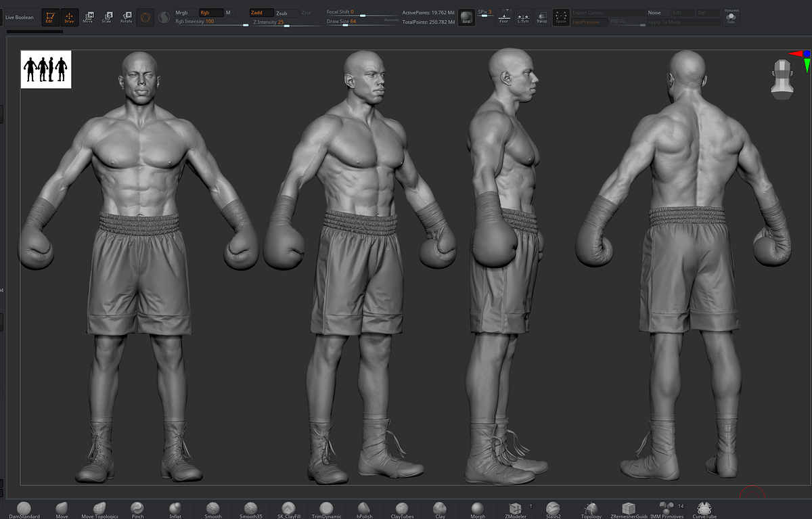Select the Clay brush
Image resolution: width=812 pixels, height=519 pixels.
pyautogui.click(x=440, y=510)
